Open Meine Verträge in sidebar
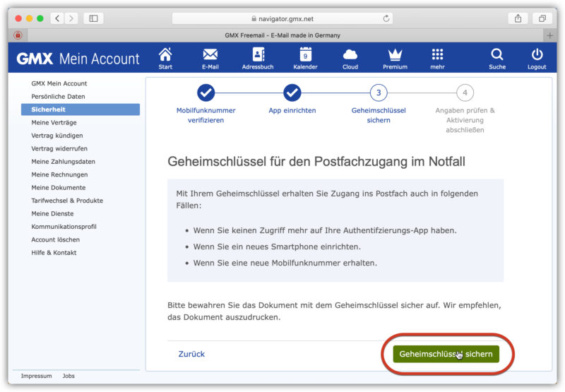 point(54,122)
